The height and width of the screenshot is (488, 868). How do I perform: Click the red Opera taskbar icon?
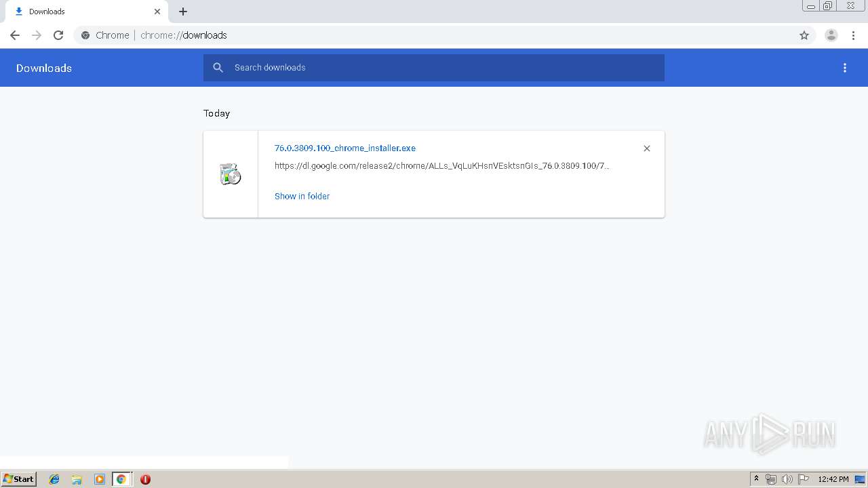tap(145, 479)
